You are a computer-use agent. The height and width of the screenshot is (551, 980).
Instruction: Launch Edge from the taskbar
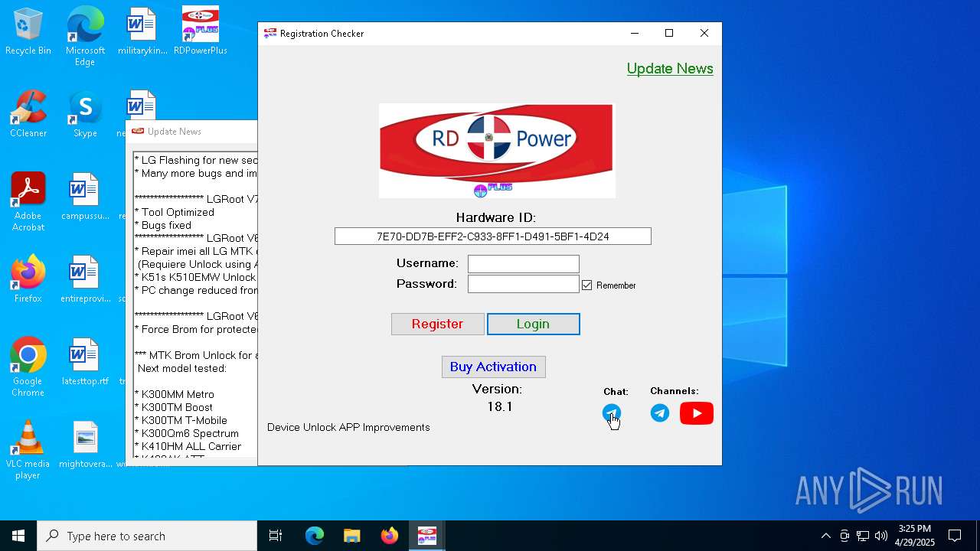click(x=315, y=536)
